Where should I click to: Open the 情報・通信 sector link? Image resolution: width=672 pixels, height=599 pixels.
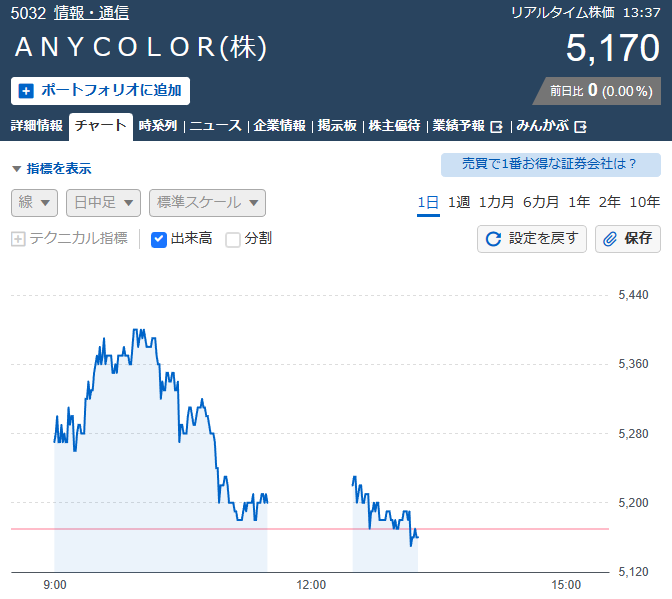coord(91,13)
